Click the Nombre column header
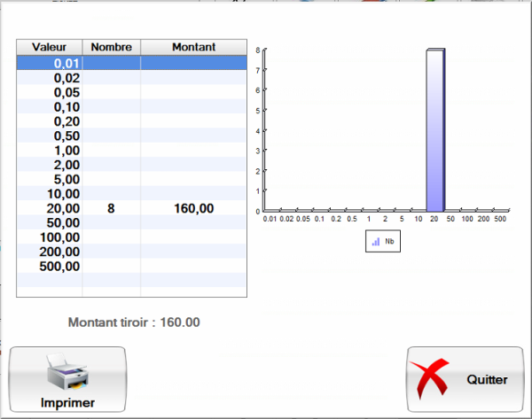Viewport: 532px width, 419px height. click(111, 47)
